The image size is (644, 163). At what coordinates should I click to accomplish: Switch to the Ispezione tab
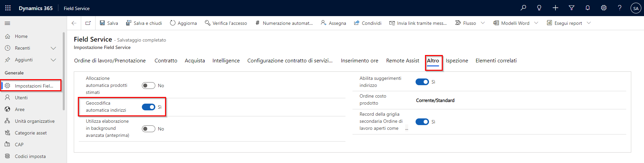coord(457,61)
